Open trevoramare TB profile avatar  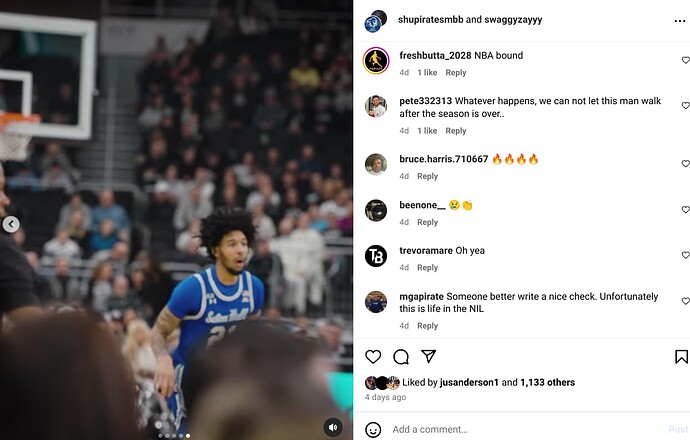pos(376,256)
